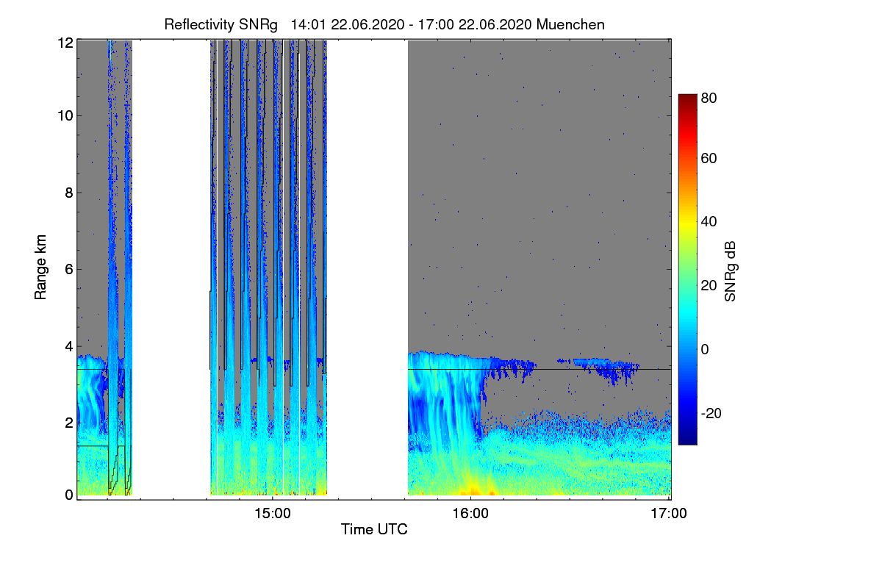Click the 16:00 time tick label
The width and height of the screenshot is (882, 588).
[x=470, y=513]
